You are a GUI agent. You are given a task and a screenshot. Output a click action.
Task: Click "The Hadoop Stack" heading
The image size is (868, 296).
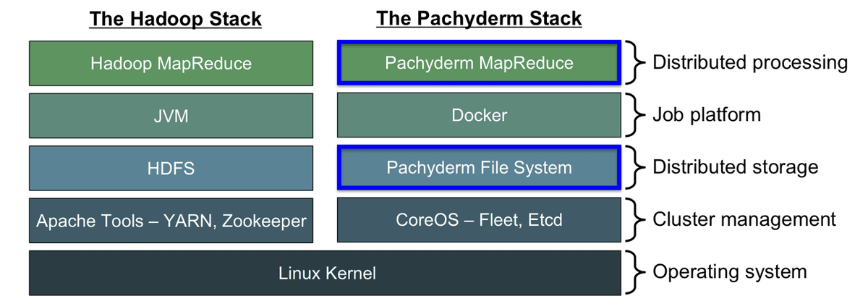pyautogui.click(x=175, y=19)
